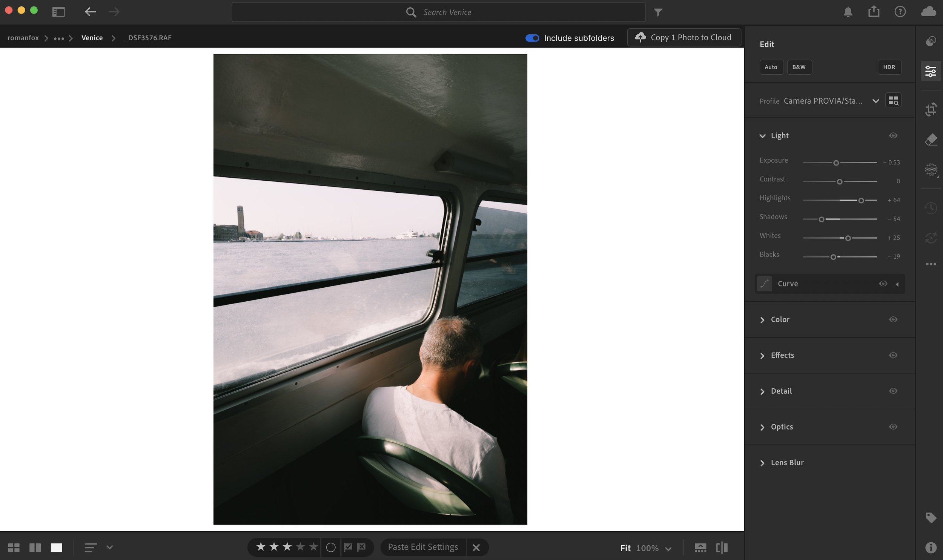943x560 pixels.
Task: Go to Venice folder breadcrumb
Action: [92, 38]
